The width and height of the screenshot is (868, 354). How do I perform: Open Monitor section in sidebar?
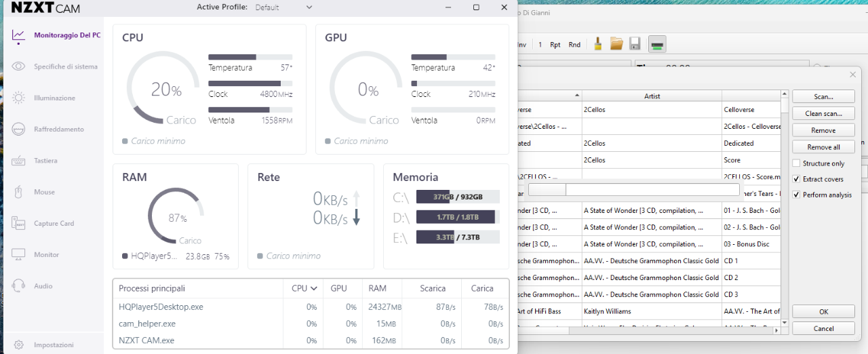point(46,254)
